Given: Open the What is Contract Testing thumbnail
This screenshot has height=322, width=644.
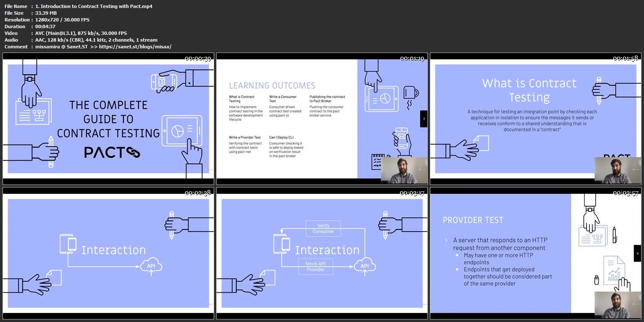Looking at the screenshot, I should [536, 119].
